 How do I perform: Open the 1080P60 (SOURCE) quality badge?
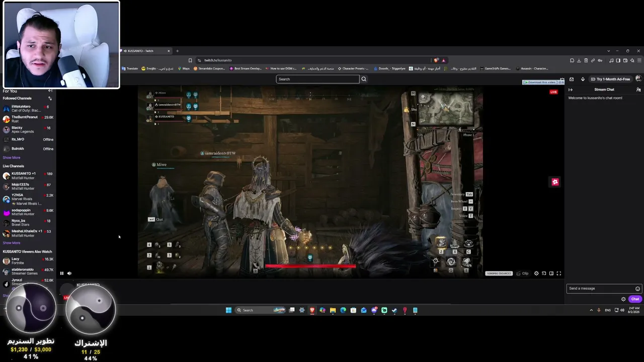point(499,274)
